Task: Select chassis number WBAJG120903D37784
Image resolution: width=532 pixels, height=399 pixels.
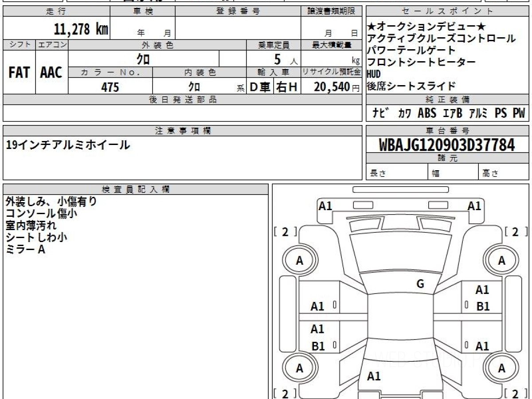Action: click(447, 145)
